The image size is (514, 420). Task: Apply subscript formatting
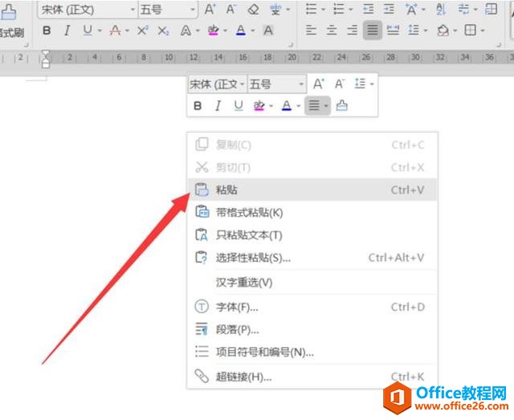coord(163,31)
